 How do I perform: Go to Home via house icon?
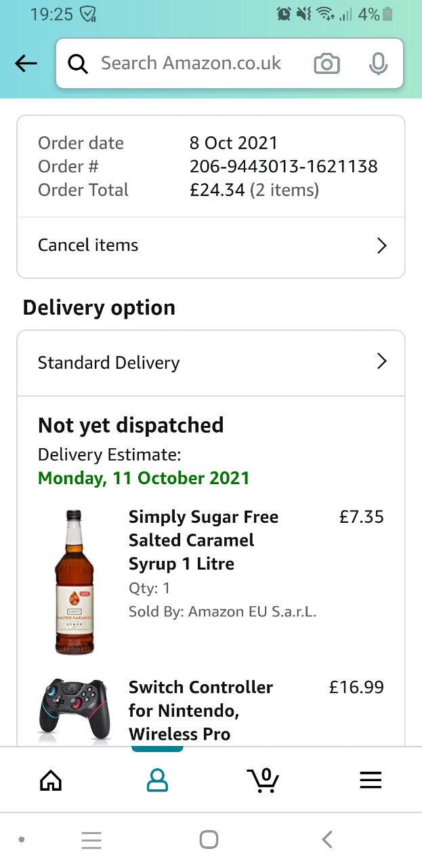(51, 781)
